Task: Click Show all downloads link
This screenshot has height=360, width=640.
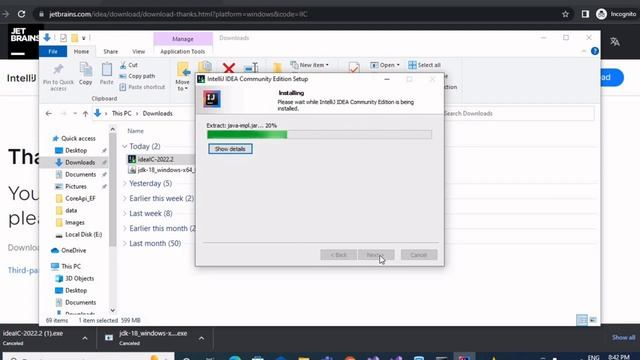Action: (623, 338)
